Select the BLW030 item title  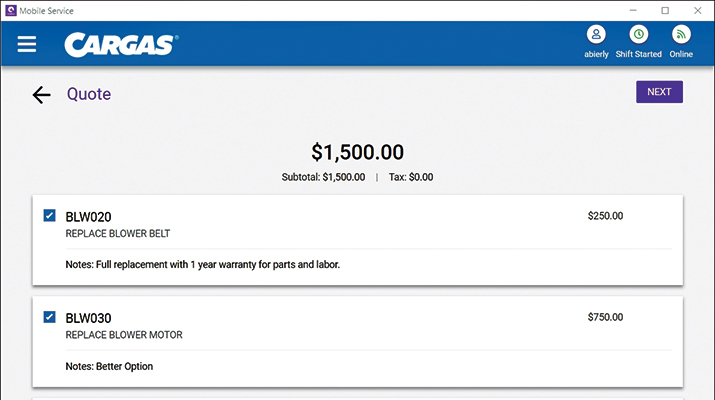click(88, 318)
